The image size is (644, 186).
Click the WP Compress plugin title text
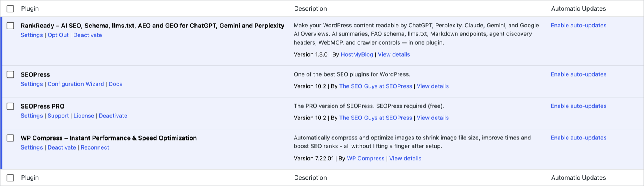[109, 138]
